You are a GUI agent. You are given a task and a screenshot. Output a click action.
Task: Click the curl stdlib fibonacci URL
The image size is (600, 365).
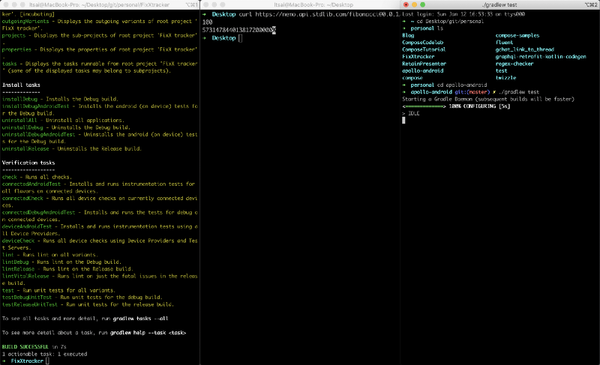pyautogui.click(x=327, y=14)
